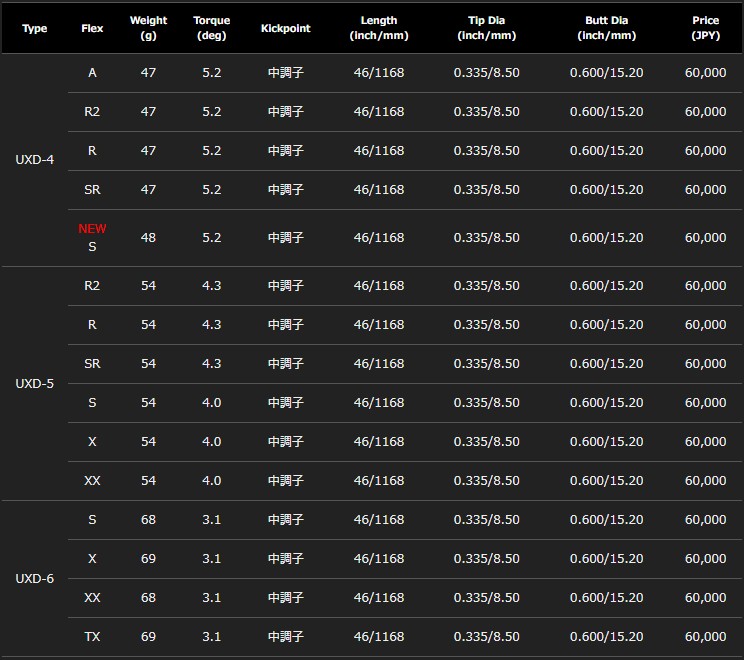Click the weight value 48

(x=148, y=237)
